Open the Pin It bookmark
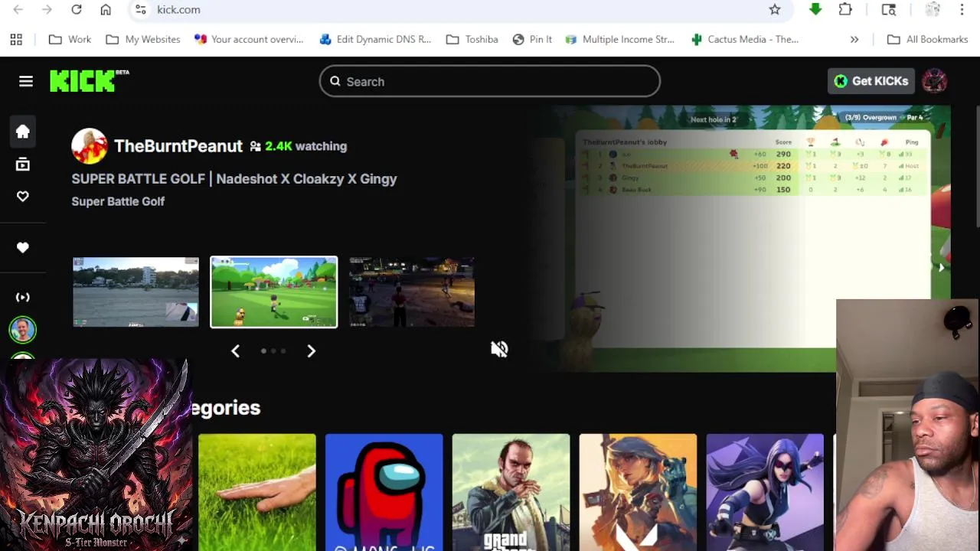This screenshot has width=980, height=551. pos(532,39)
